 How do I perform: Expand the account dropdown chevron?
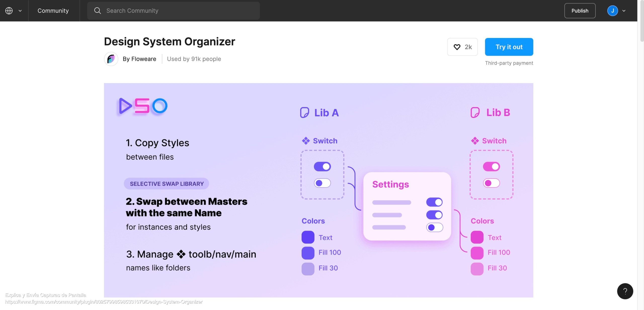tap(624, 11)
